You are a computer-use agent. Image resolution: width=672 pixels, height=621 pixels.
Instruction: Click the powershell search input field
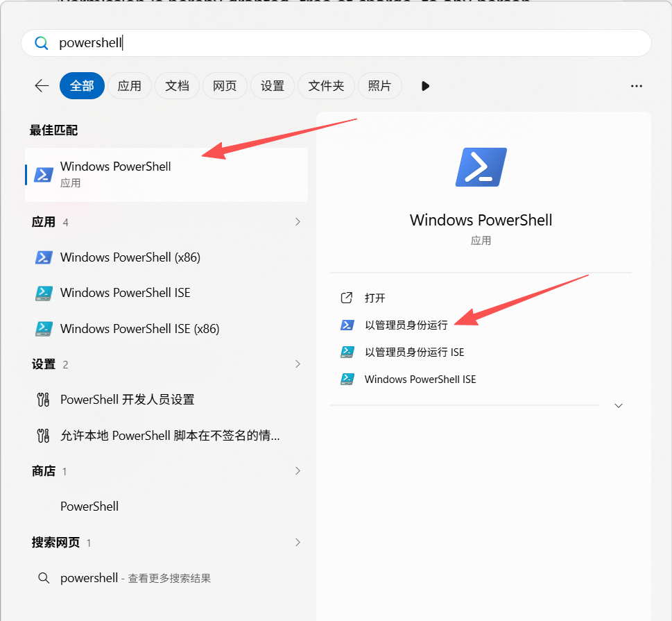[x=336, y=43]
